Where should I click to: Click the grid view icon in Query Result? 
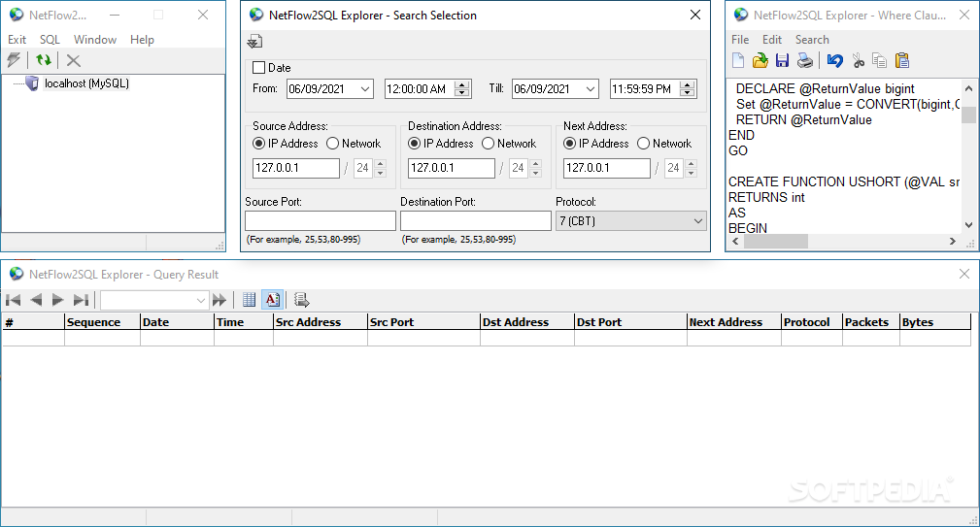click(x=249, y=300)
